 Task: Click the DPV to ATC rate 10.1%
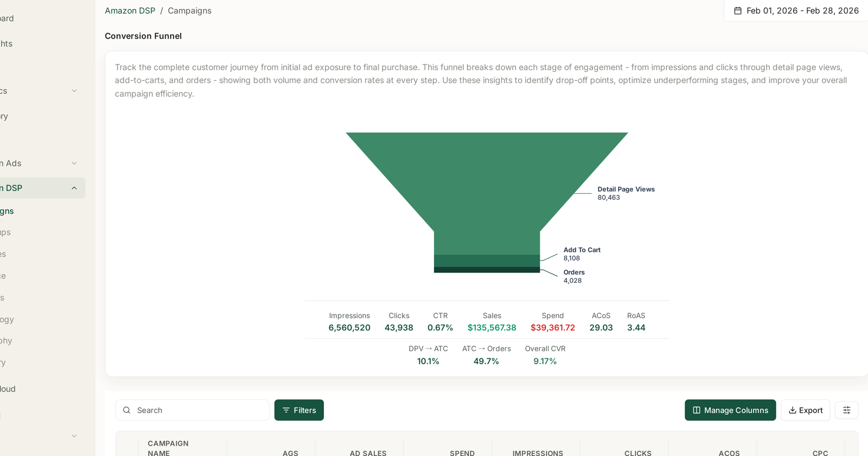coord(428,362)
